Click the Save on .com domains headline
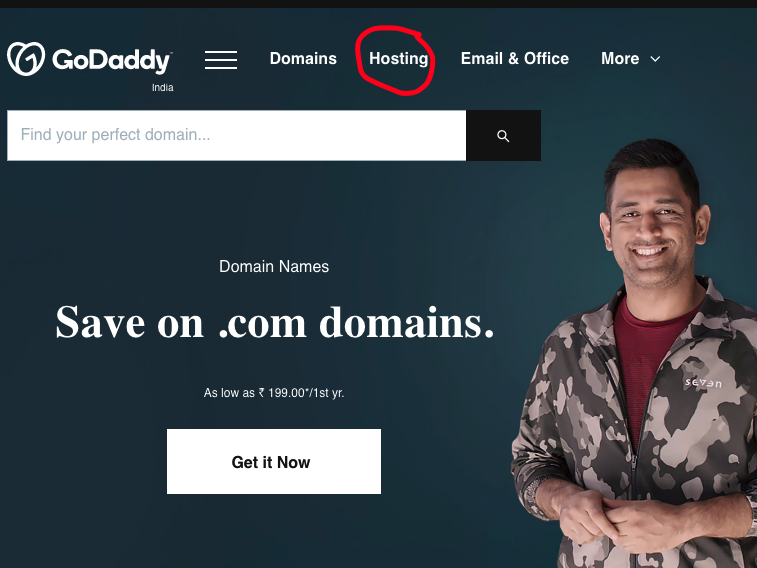This screenshot has height=568, width=757. coord(275,322)
